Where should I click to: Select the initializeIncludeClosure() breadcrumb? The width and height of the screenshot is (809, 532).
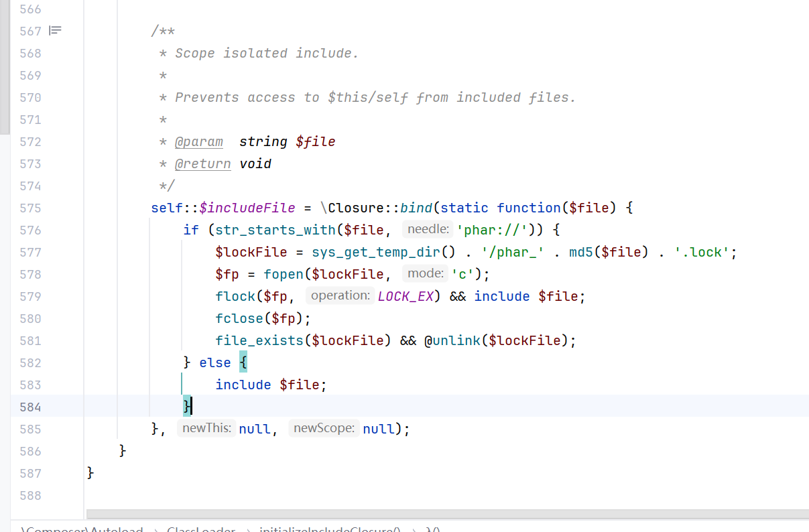(x=330, y=529)
